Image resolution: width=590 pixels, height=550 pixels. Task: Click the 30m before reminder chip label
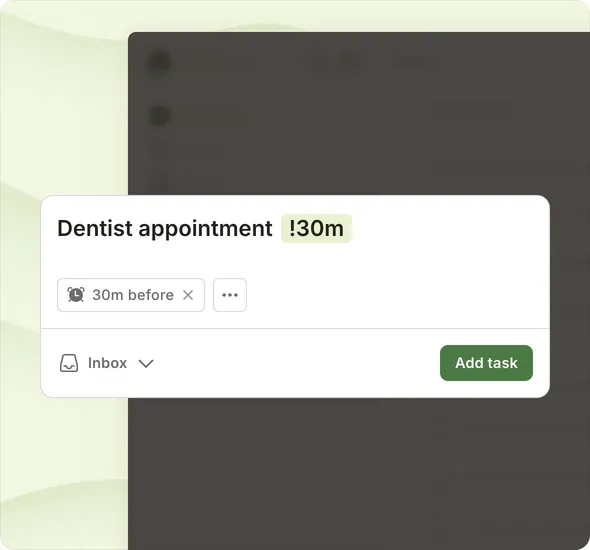[133, 295]
